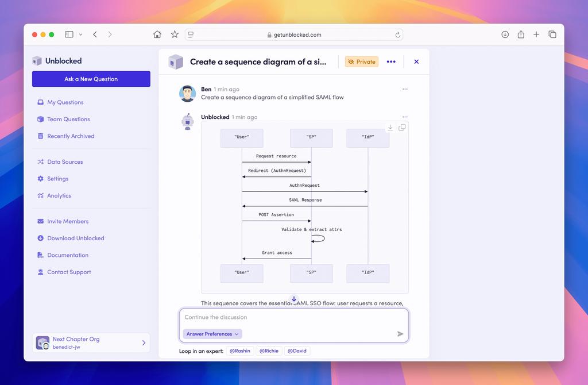Screen dimensions: 588x385
Task: Show browser downloads
Action: tap(505, 34)
